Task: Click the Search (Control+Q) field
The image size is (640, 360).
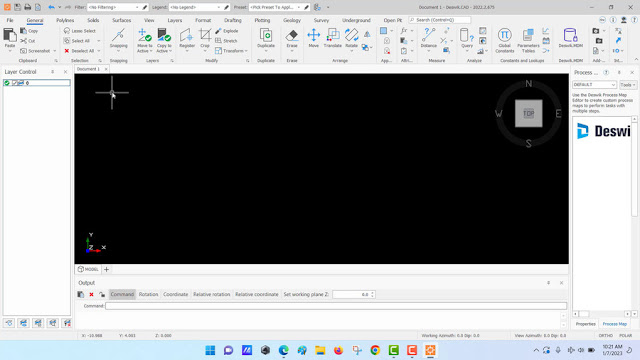Action: [x=440, y=20]
